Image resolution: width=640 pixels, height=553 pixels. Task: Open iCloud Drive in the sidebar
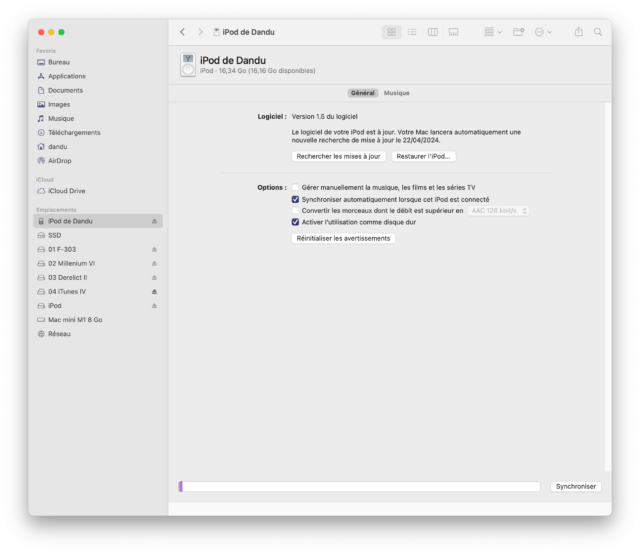98,191
